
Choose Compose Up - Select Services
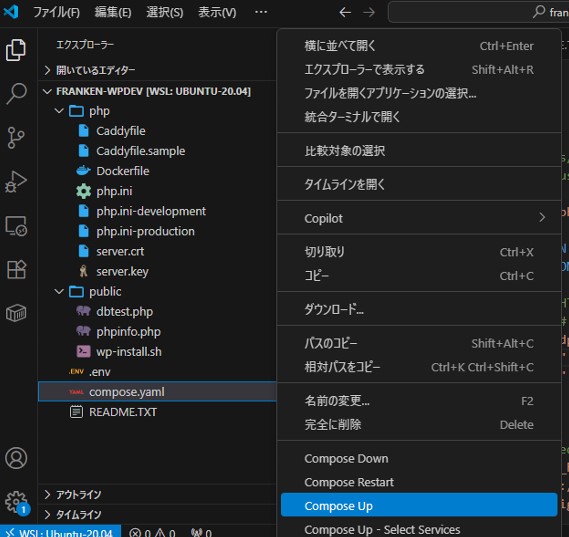point(419,529)
